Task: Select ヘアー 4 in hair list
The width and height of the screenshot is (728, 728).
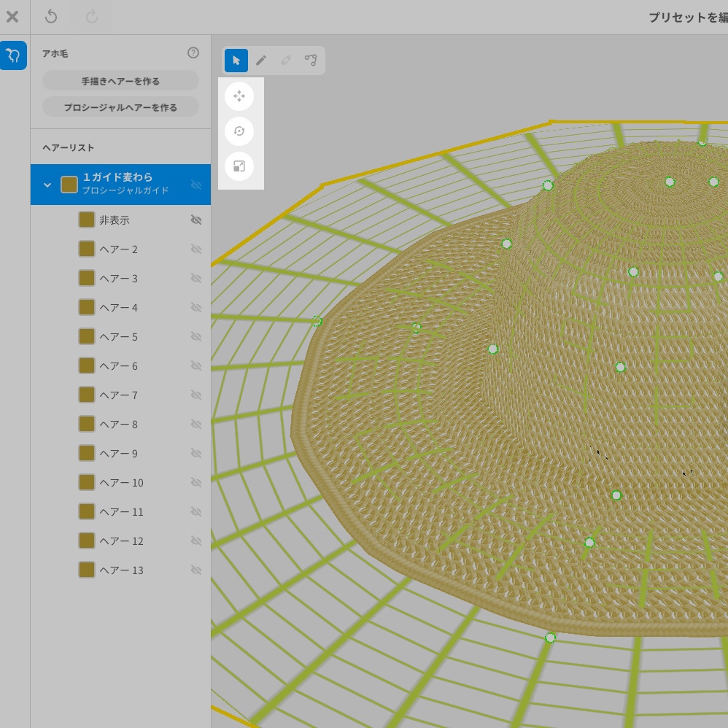Action: [x=120, y=307]
